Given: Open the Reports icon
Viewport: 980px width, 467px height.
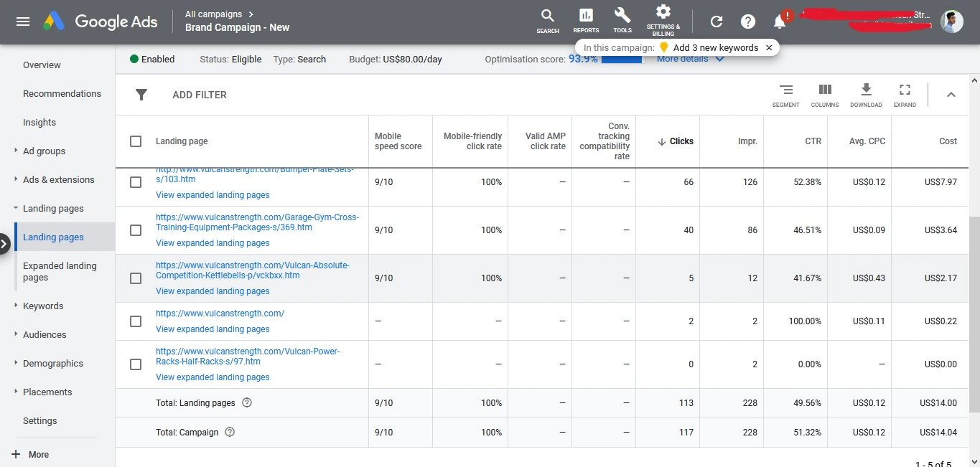Looking at the screenshot, I should 586,21.
